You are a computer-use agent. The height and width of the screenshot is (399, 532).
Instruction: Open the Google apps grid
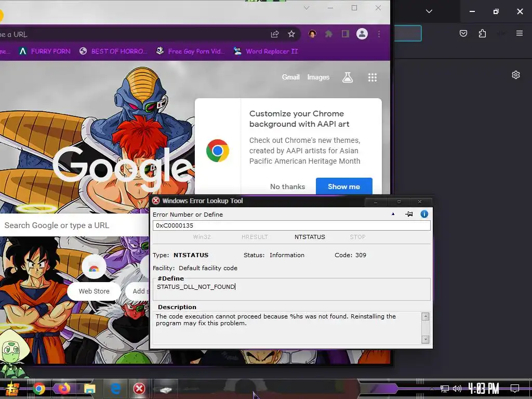click(x=373, y=77)
